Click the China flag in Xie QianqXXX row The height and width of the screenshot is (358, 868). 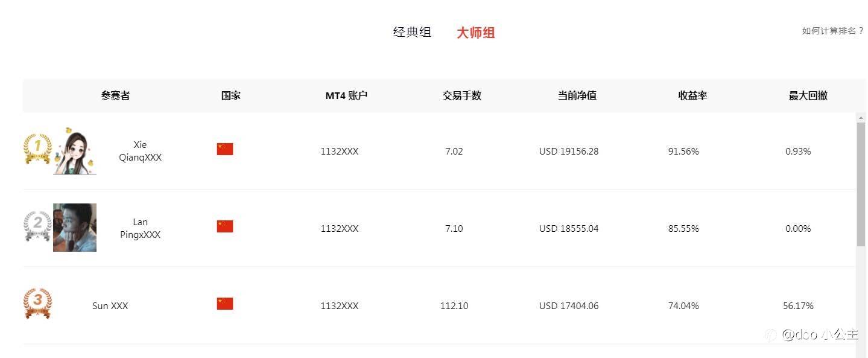coord(225,149)
